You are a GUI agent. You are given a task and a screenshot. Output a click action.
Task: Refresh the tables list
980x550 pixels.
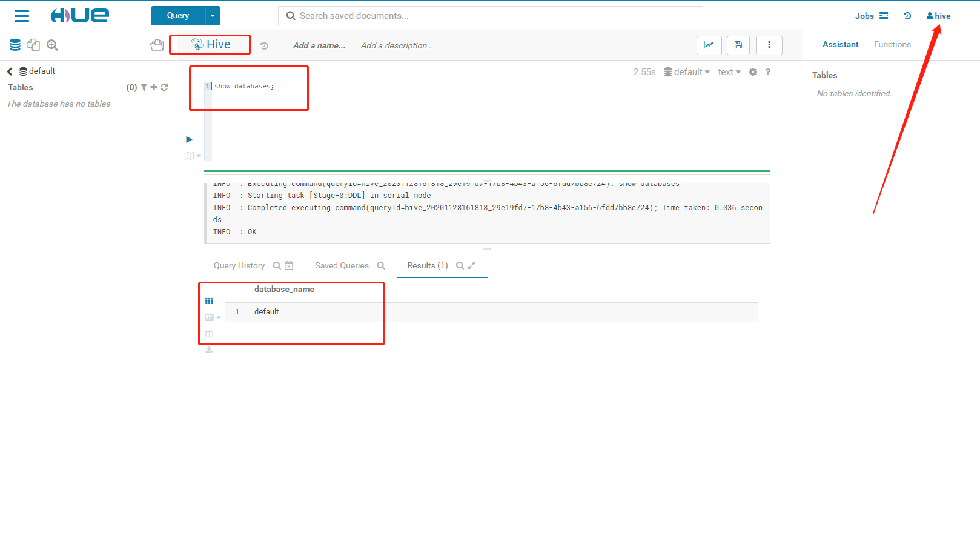[x=164, y=87]
